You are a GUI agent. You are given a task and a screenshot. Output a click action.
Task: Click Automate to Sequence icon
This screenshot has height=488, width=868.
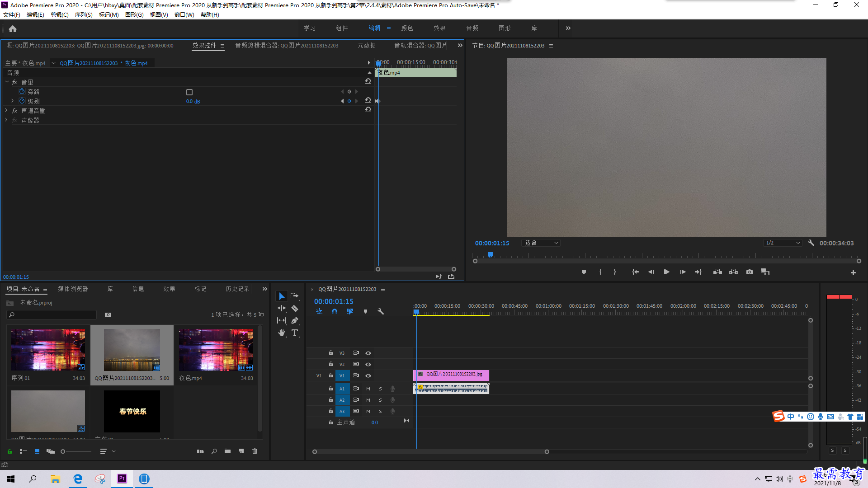tap(200, 451)
